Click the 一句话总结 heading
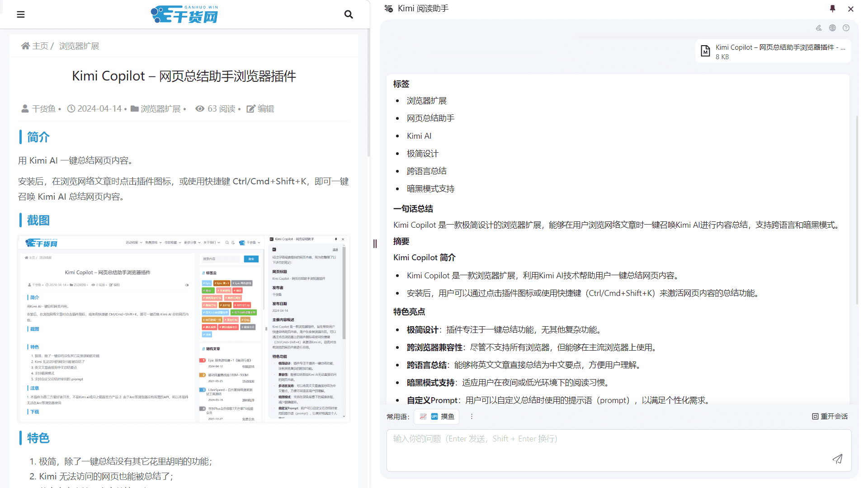Screen dimensions: 868x488 [413, 209]
